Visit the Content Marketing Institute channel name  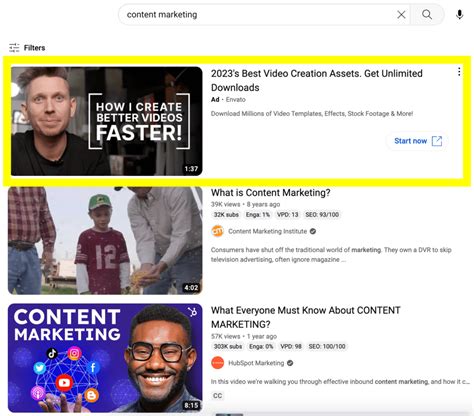268,231
